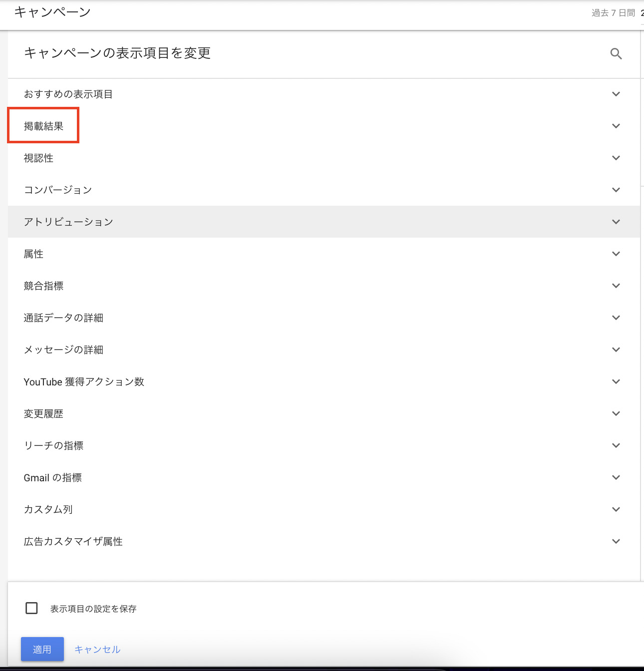This screenshot has height=671, width=644.
Task: Click the search magnifier icon
Action: click(x=616, y=54)
